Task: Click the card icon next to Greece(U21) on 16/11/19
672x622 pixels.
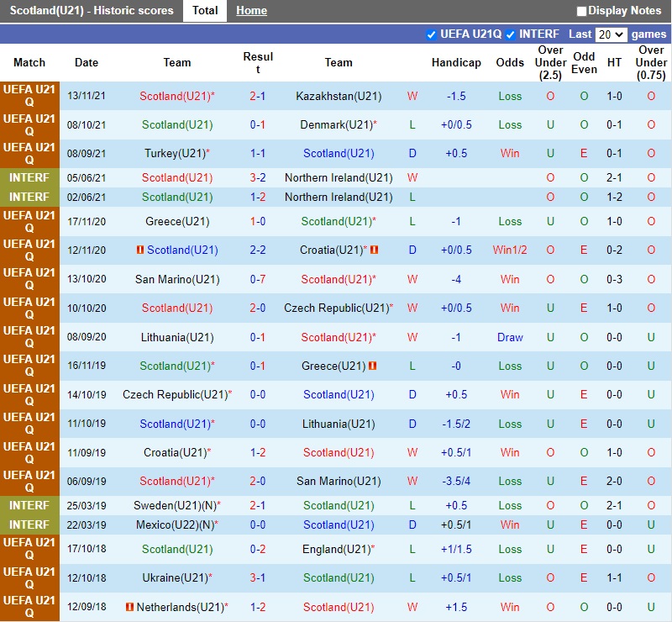Action: click(372, 366)
